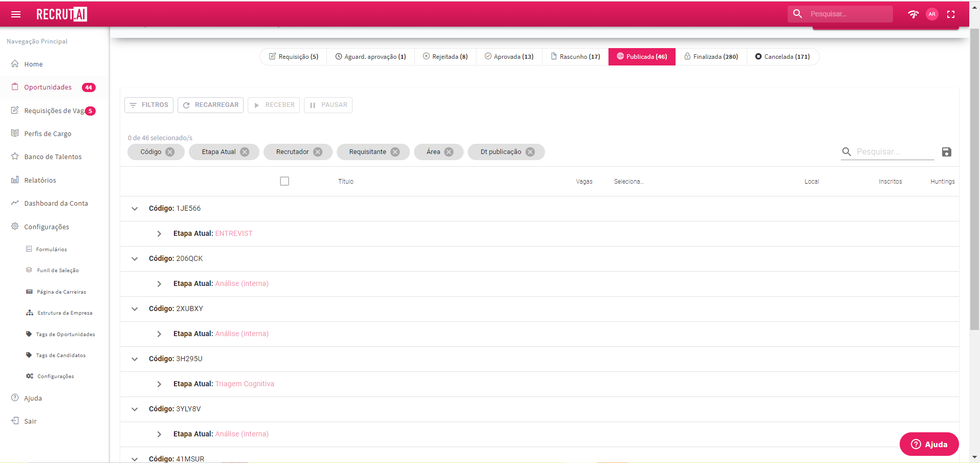
Task: Click the connection status icon in header
Action: point(913,14)
